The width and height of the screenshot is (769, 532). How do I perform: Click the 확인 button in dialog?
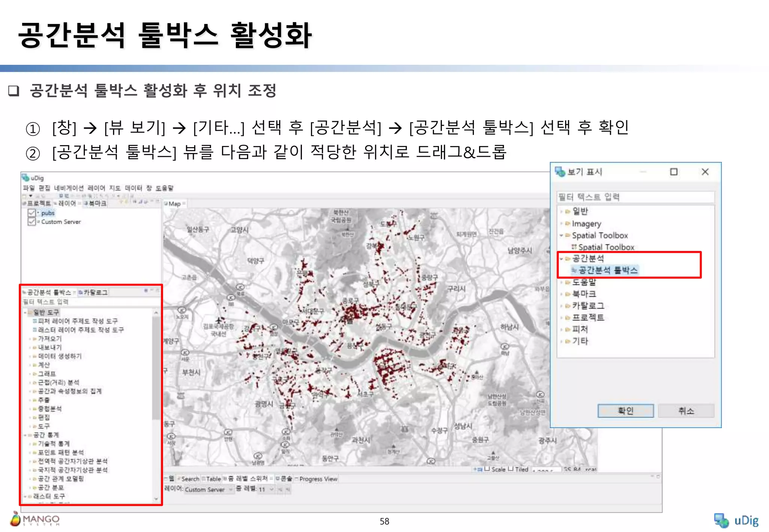click(626, 411)
